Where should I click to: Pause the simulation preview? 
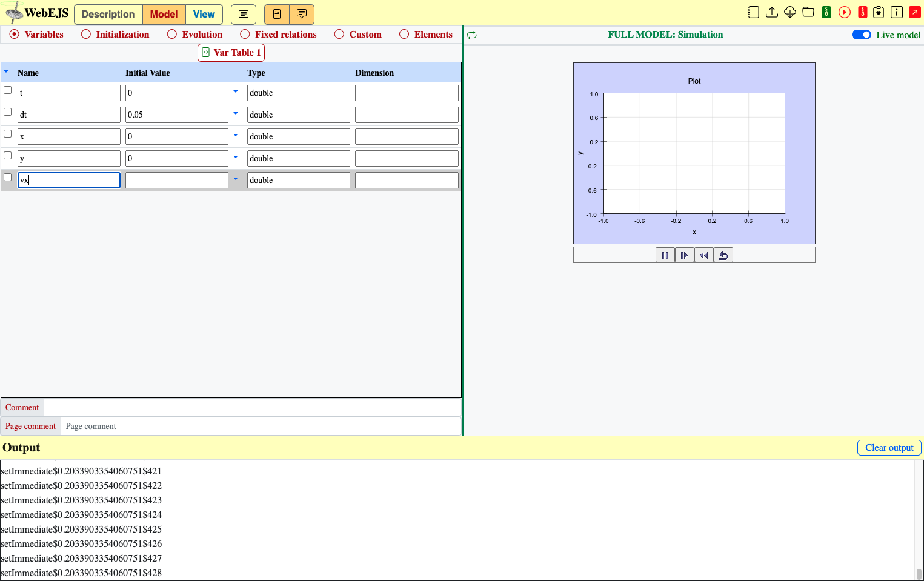pos(665,255)
